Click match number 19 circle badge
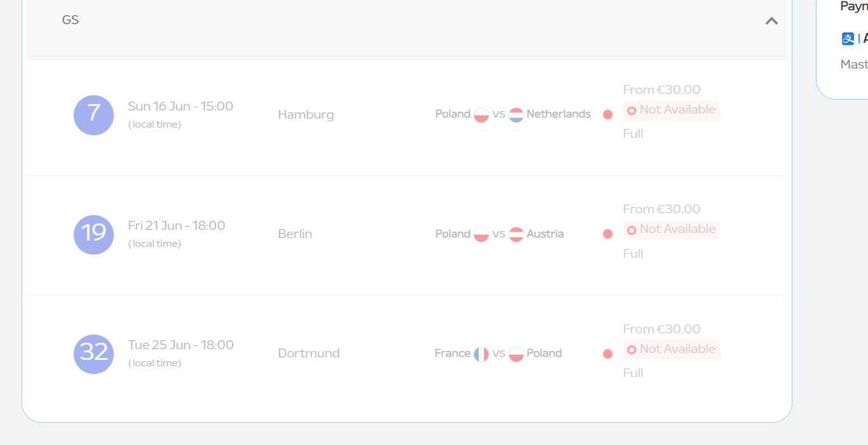The width and height of the screenshot is (868, 445). pyautogui.click(x=93, y=235)
